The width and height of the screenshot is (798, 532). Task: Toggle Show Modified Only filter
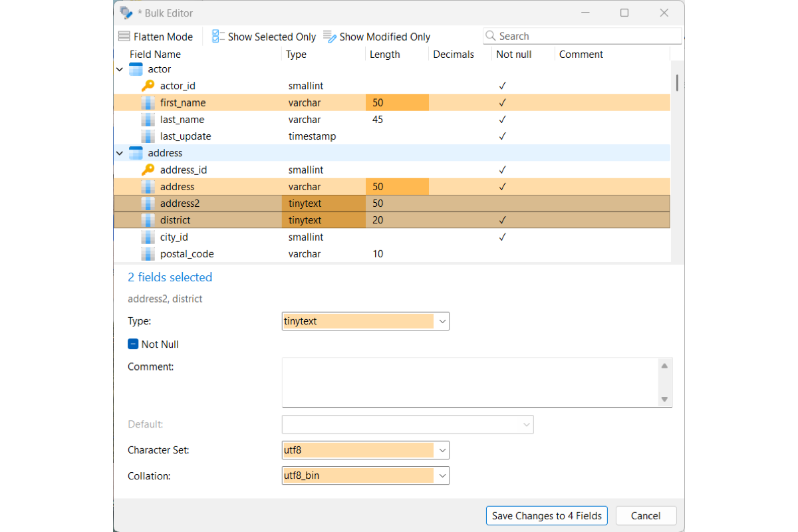coord(376,37)
